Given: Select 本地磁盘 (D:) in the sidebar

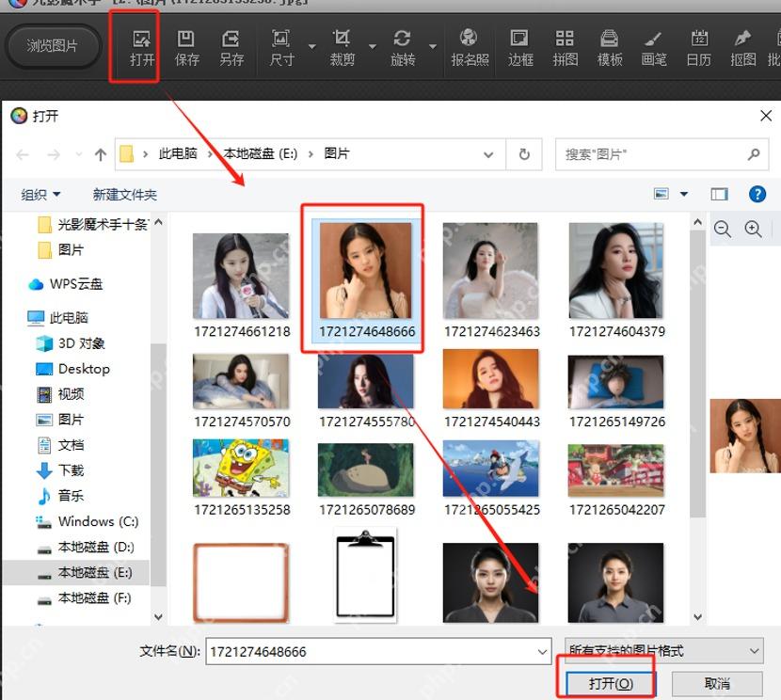Looking at the screenshot, I should pyautogui.click(x=86, y=547).
